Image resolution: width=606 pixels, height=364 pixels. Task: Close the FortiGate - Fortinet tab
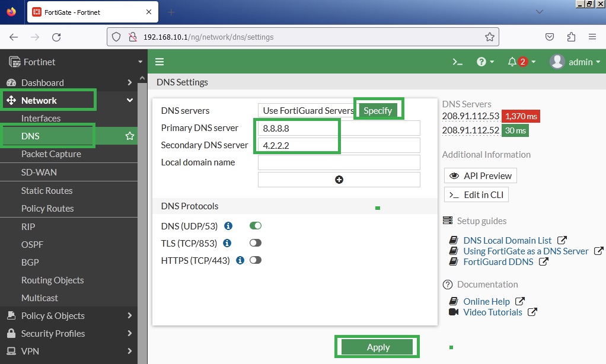(149, 12)
